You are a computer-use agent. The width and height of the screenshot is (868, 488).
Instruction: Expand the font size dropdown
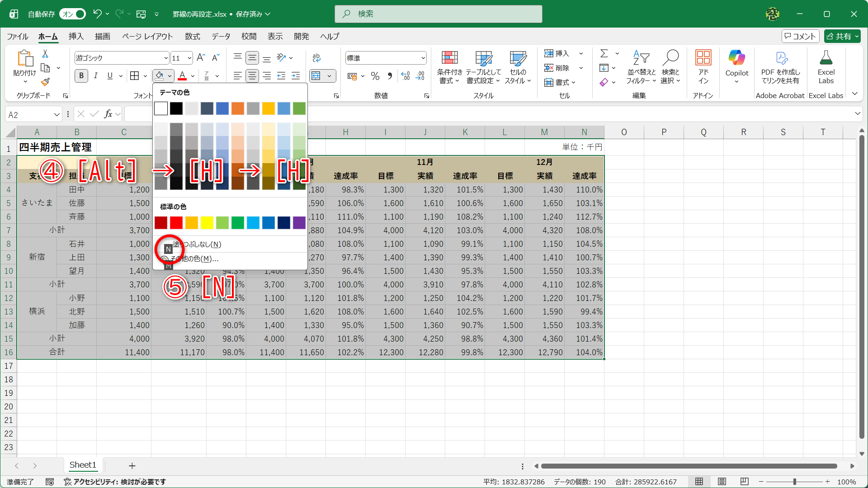click(x=189, y=58)
